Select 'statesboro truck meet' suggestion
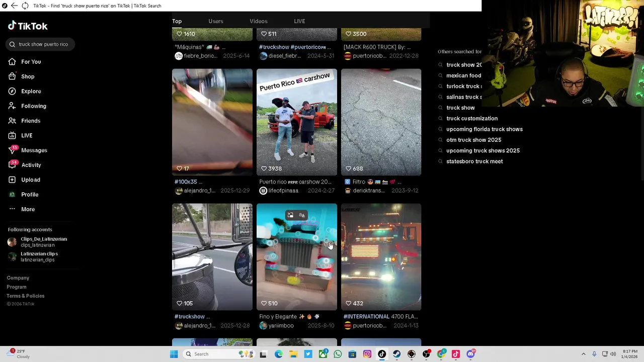The height and width of the screenshot is (362, 644). (x=474, y=161)
